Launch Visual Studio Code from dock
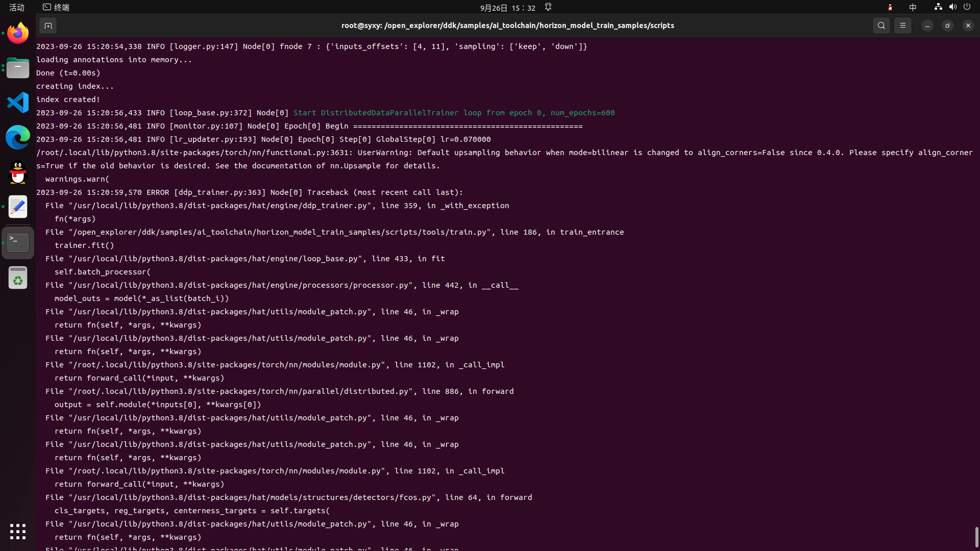 (x=18, y=103)
